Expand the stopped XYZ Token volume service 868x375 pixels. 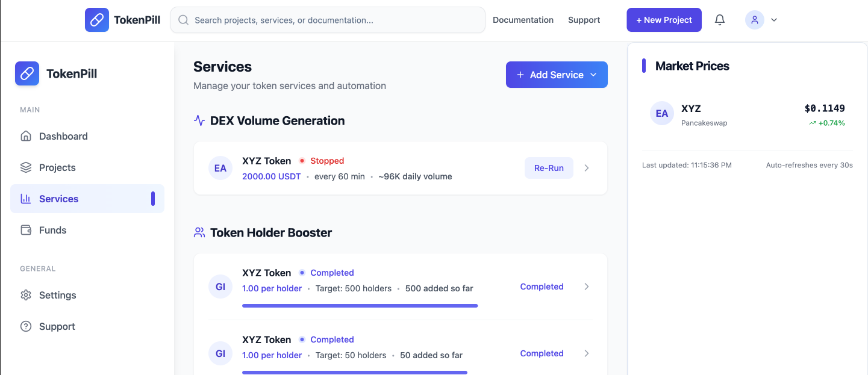click(587, 168)
